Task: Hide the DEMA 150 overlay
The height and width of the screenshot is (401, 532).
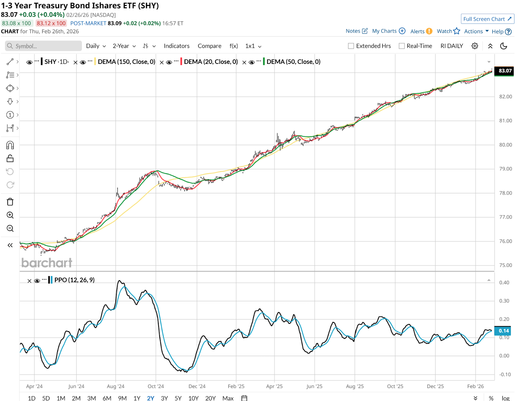Action: point(83,62)
